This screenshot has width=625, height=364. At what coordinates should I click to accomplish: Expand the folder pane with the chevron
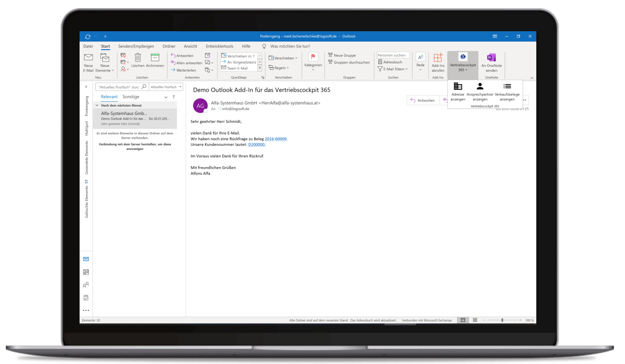86,87
